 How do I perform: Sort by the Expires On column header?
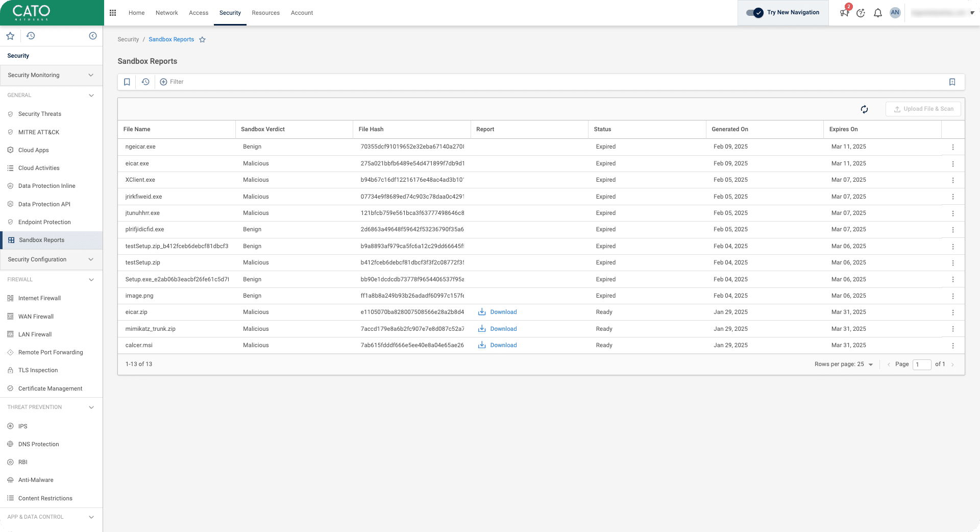click(843, 130)
